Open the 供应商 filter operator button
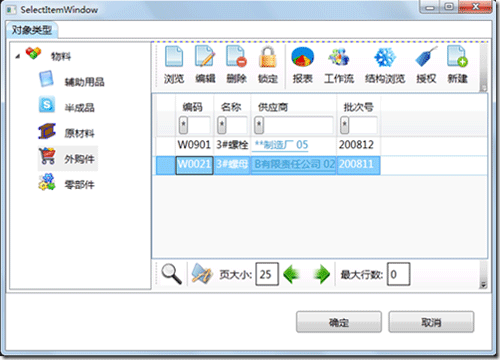Viewport: 500px width, 360px height. pyautogui.click(x=259, y=125)
